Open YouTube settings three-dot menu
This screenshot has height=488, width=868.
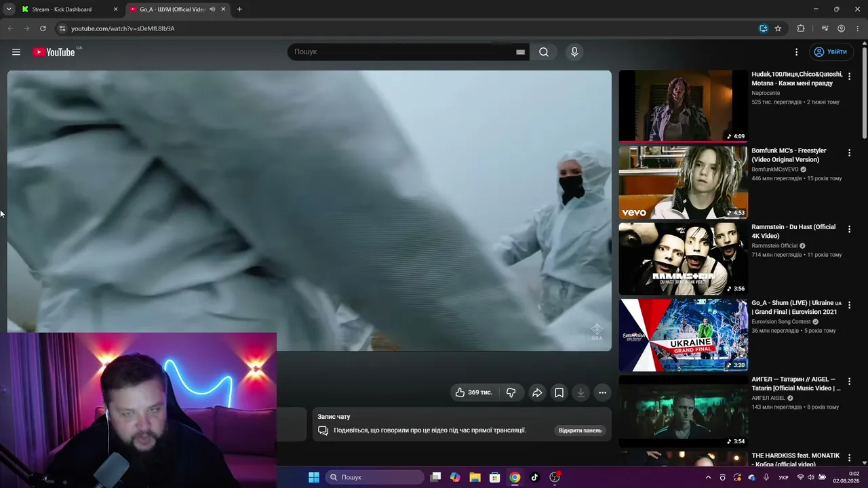pyautogui.click(x=797, y=52)
